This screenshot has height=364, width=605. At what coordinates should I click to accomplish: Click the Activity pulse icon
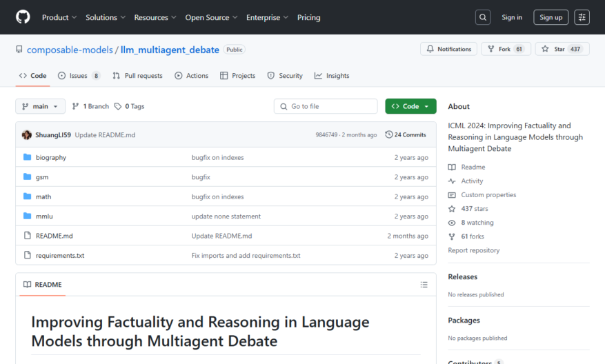pyautogui.click(x=452, y=181)
